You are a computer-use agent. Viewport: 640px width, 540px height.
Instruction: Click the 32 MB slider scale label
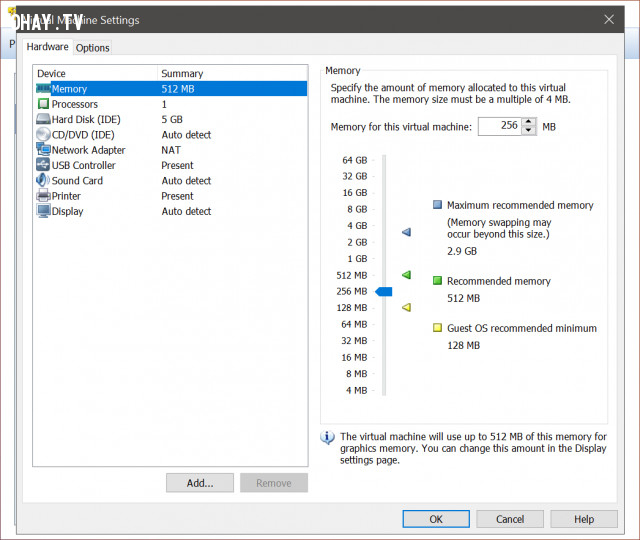click(354, 340)
